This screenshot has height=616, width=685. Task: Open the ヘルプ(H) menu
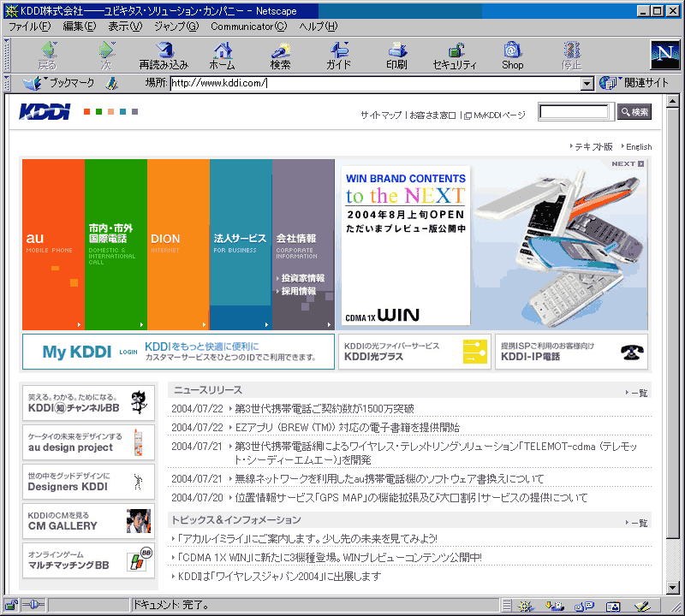pyautogui.click(x=319, y=27)
